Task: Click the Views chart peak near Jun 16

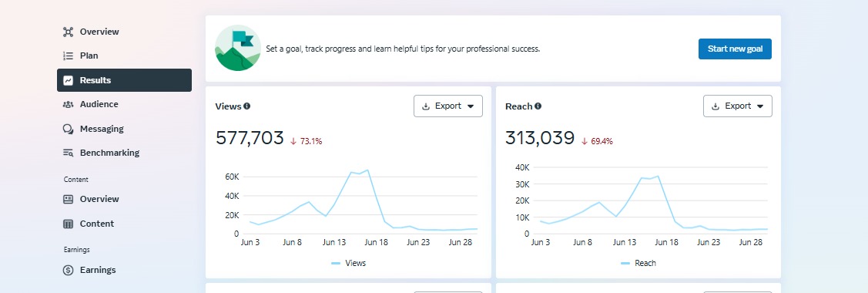Action: 367,170
